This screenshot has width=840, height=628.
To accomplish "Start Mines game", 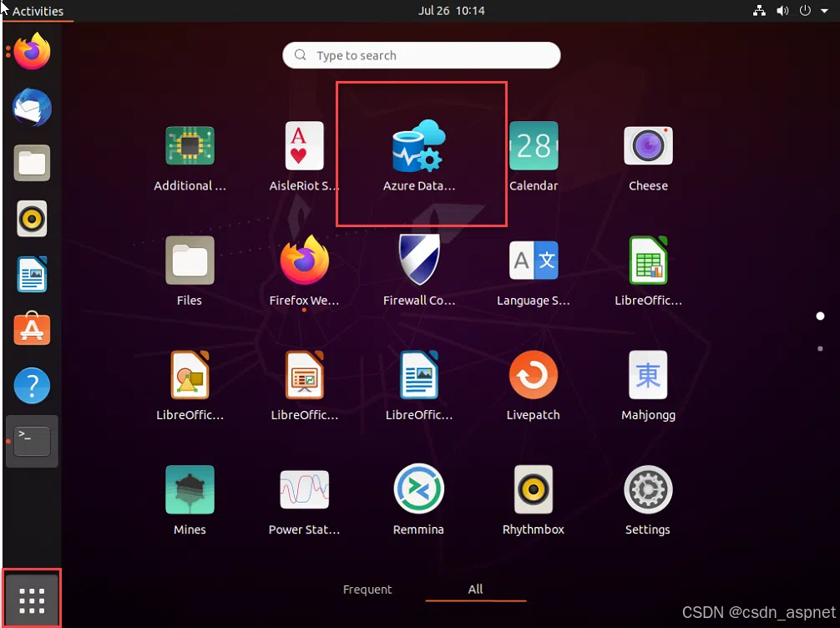I will [190, 500].
